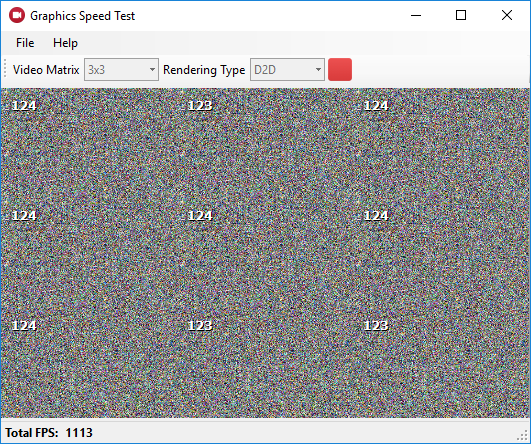Click the top-left video tile showing 124
This screenshot has width=531, height=444.
pos(89,143)
